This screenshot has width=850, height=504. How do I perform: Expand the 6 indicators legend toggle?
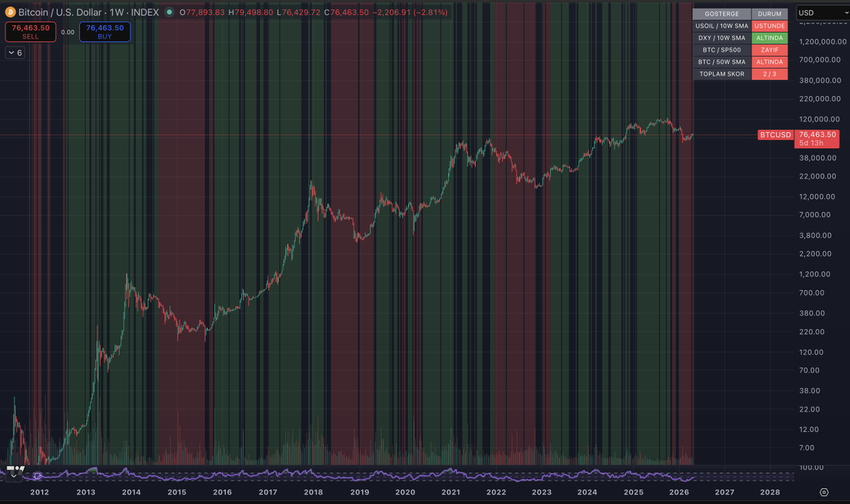pyautogui.click(x=15, y=52)
